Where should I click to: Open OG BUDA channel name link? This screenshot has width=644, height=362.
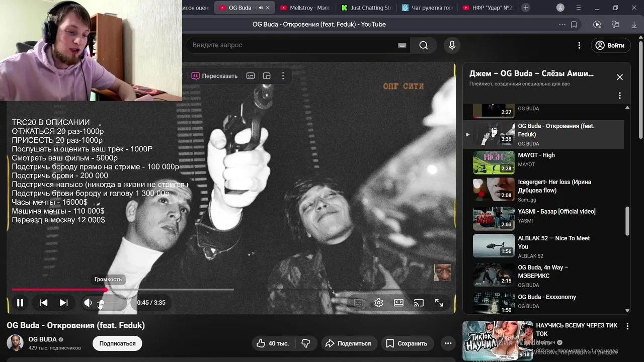coord(42,339)
